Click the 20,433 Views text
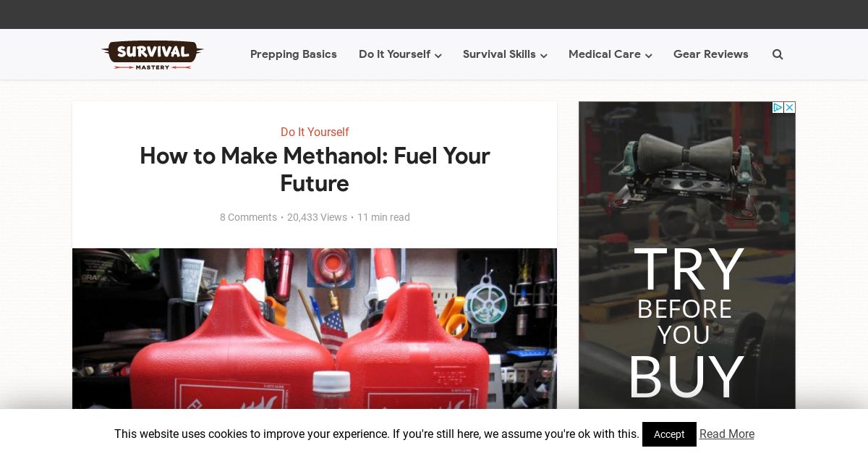This screenshot has width=868, height=456. pos(317,217)
